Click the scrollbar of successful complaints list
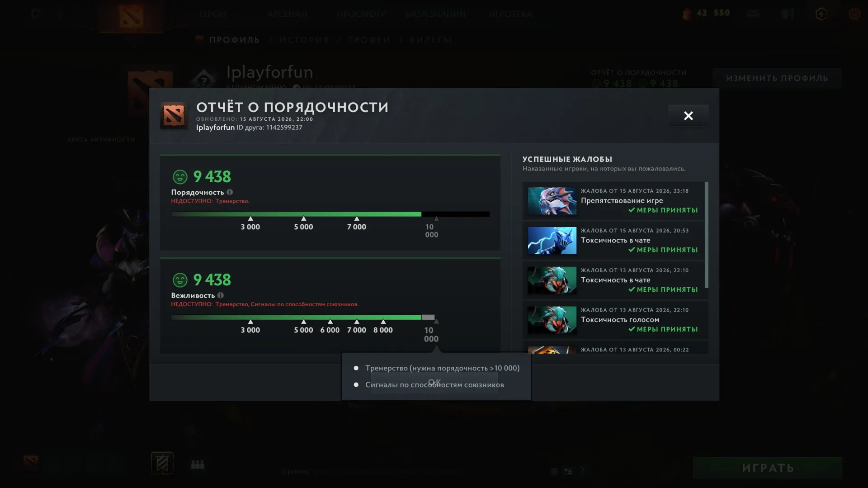The height and width of the screenshot is (488, 868). [706, 235]
